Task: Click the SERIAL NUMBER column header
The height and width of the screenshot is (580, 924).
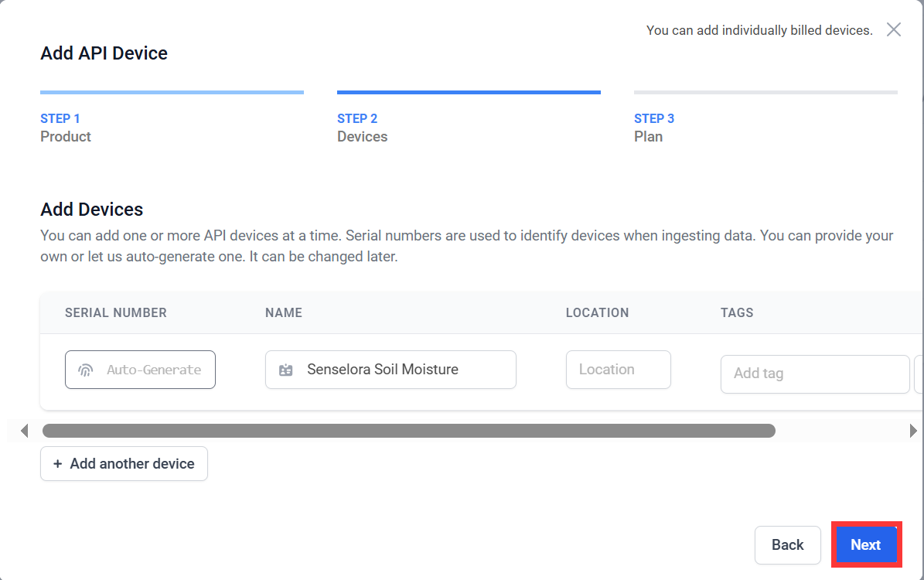Action: [115, 313]
